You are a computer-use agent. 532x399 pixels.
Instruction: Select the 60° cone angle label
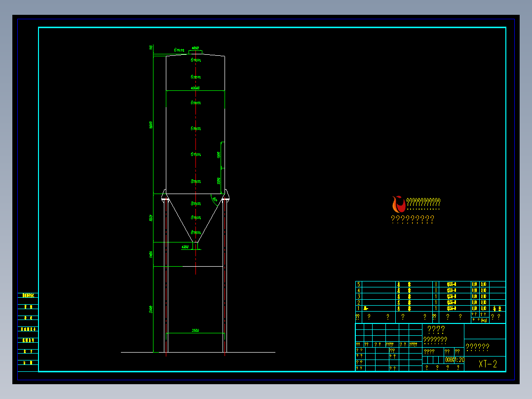pos(215,199)
